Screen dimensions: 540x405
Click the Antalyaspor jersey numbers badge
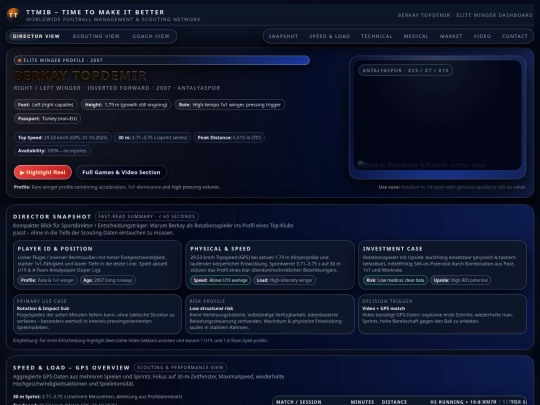[x=405, y=70]
